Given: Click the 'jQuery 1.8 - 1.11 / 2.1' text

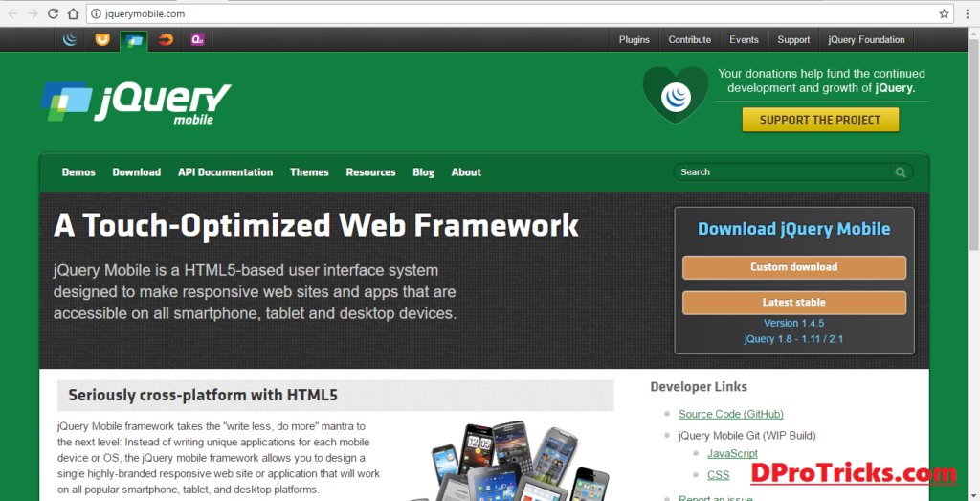Looking at the screenshot, I should click(x=793, y=339).
